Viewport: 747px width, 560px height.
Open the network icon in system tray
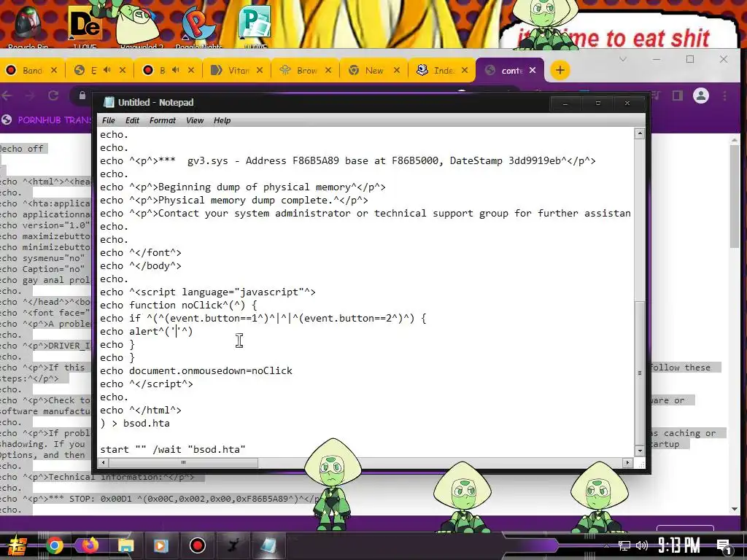coord(624,545)
